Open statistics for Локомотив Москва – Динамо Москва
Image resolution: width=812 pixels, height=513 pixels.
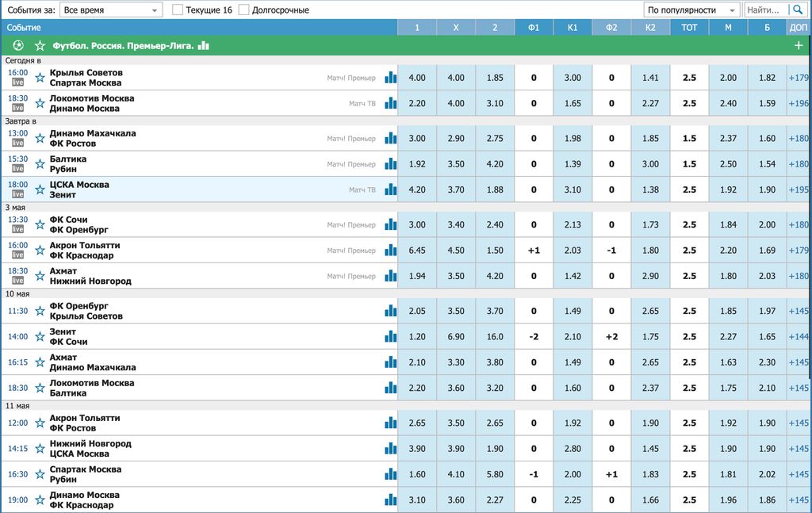coord(390,104)
